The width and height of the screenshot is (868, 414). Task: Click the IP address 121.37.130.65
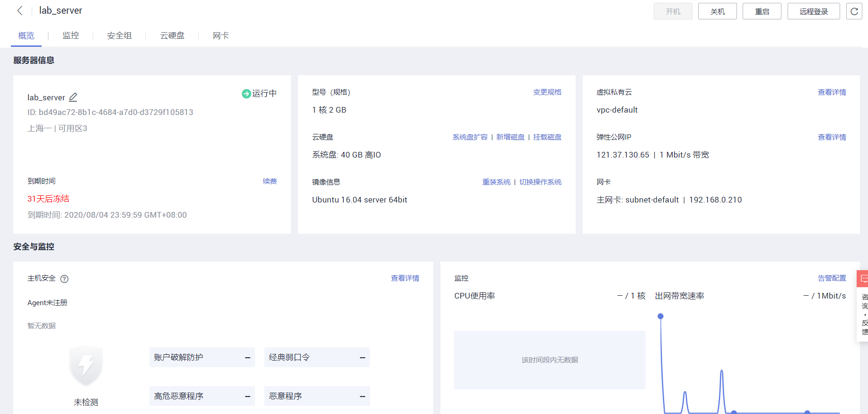(x=623, y=155)
